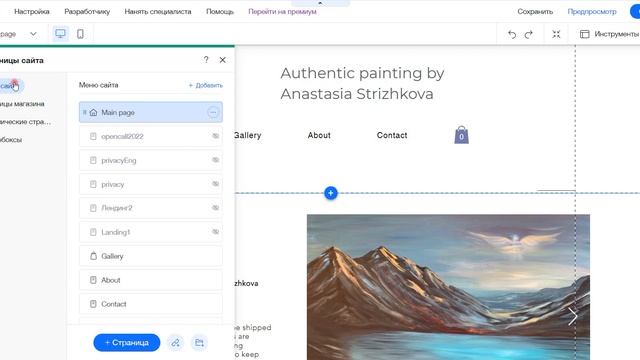The height and width of the screenshot is (360, 640).
Task: Switch to desktop view icon
Action: click(60, 34)
